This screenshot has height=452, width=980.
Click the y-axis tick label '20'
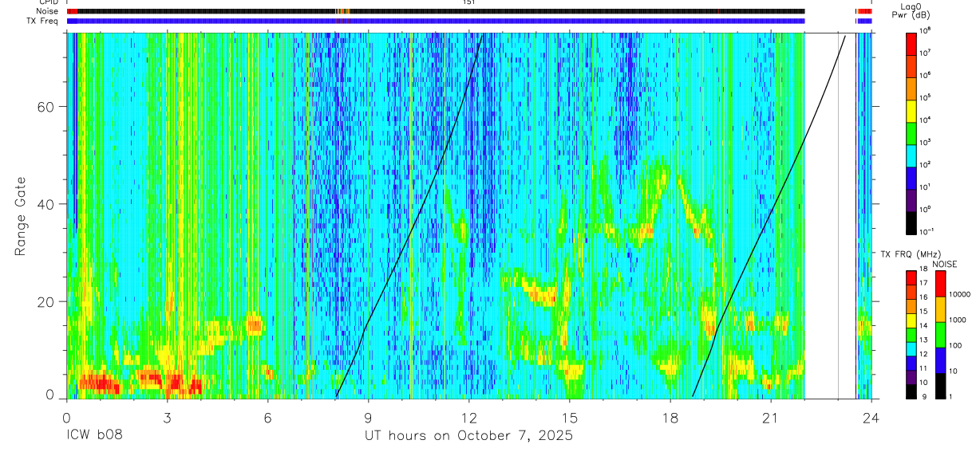[46, 302]
